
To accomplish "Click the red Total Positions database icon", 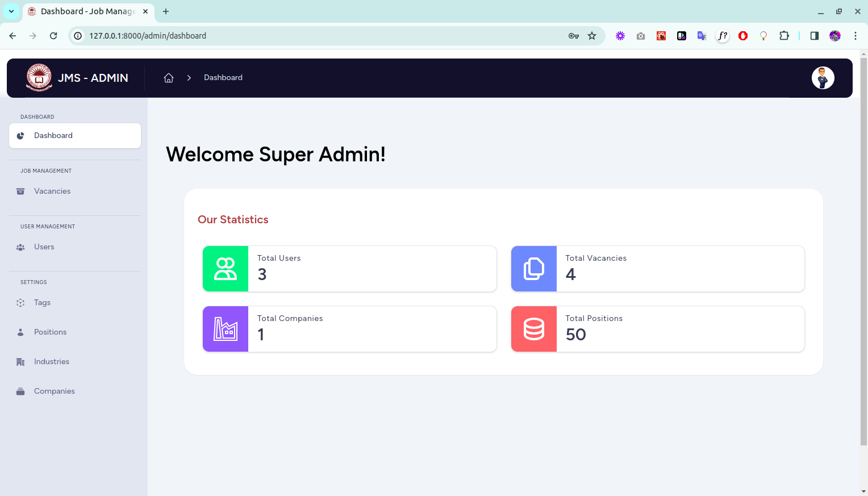I will coord(533,329).
